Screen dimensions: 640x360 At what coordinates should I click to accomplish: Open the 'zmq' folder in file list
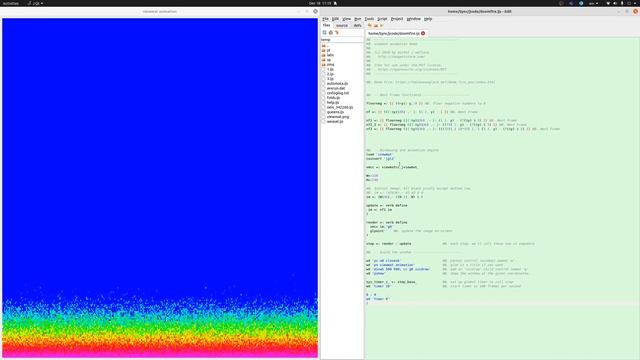click(328, 64)
